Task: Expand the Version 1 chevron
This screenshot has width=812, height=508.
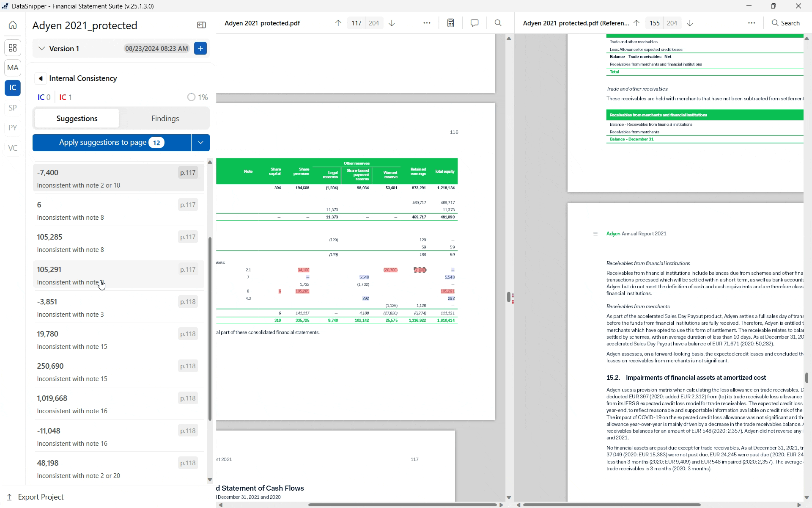Action: pyautogui.click(x=41, y=49)
